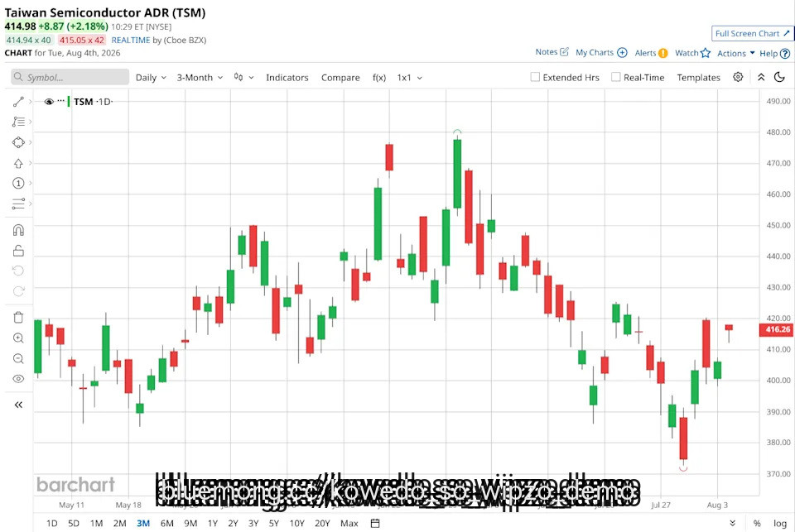
Task: Click into the Symbol search field
Action: (x=70, y=77)
